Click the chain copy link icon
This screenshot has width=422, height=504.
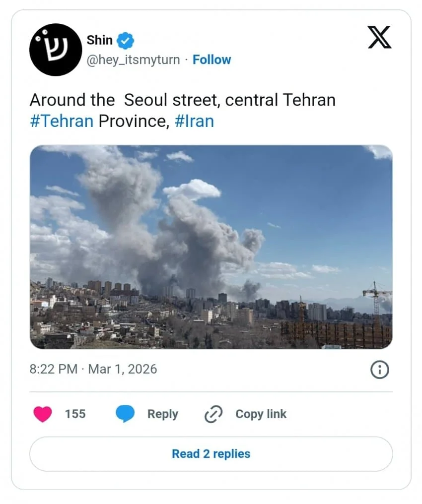click(x=213, y=414)
